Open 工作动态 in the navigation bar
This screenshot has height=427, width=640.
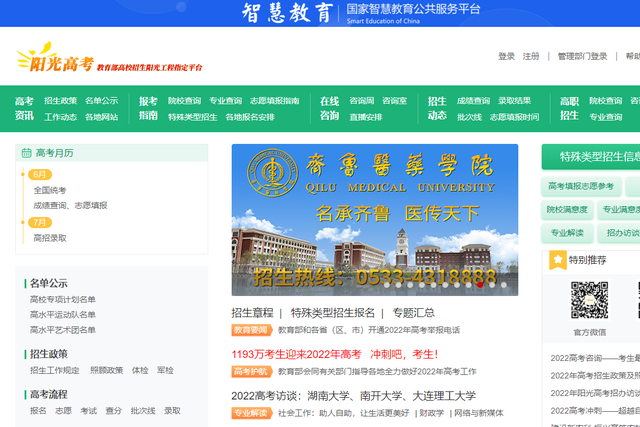pos(60,117)
